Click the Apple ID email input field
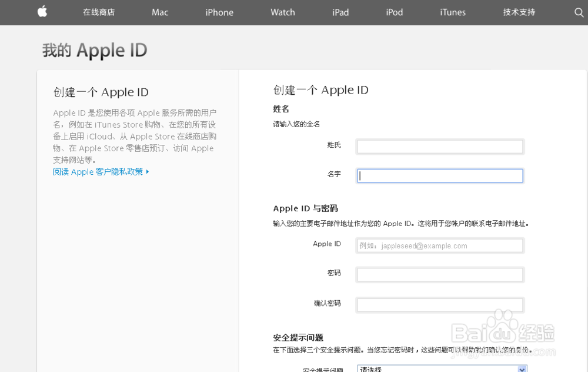This screenshot has width=588, height=372. [440, 246]
